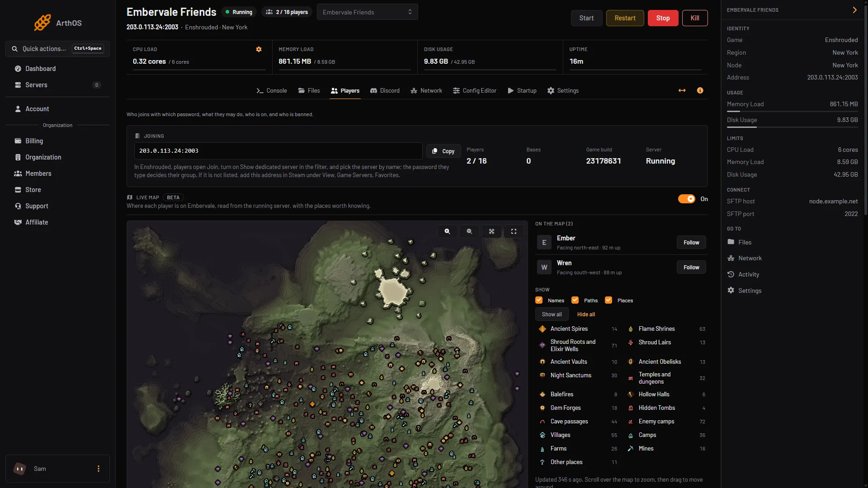Uncheck the Paths checkbox
This screenshot has height=488, width=868.
click(575, 300)
